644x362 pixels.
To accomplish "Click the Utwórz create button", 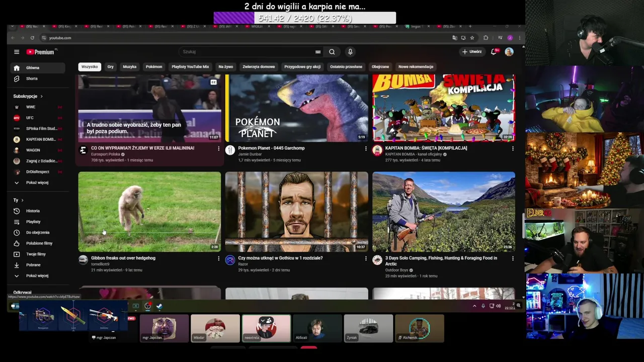I will [x=472, y=52].
